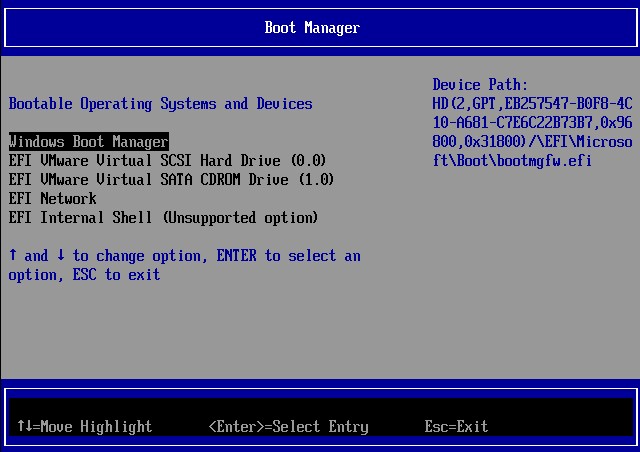Screen dimensions: 640x452
Task: Click the path line ending bootmgfw.efi
Action: coord(512,160)
